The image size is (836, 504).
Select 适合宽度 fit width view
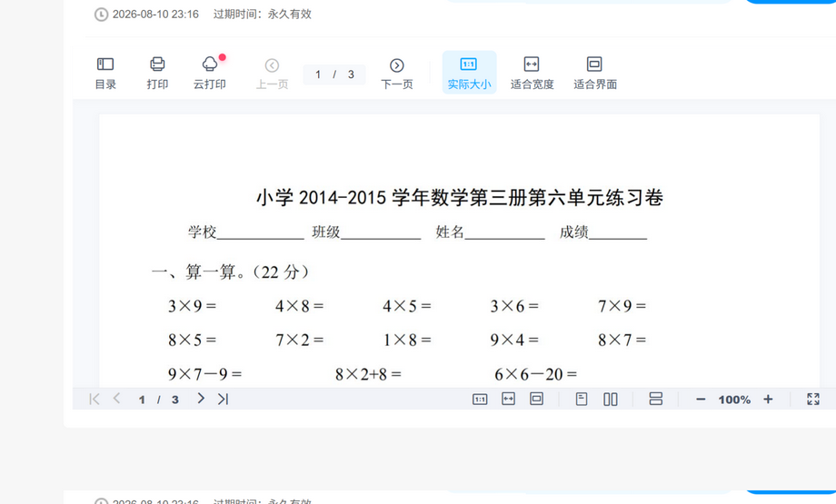(x=532, y=73)
